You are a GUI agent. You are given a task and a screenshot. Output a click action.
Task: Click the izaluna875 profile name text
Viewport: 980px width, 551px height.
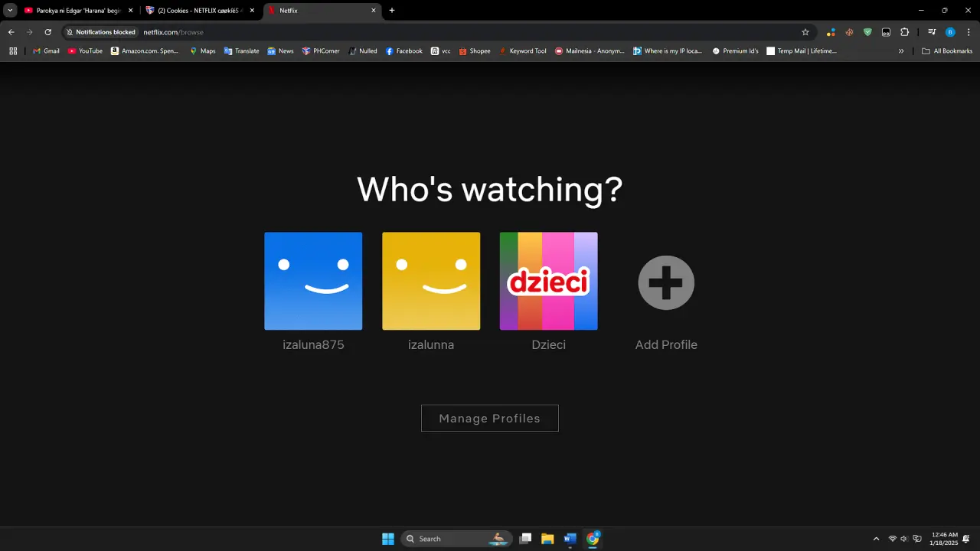click(x=313, y=345)
